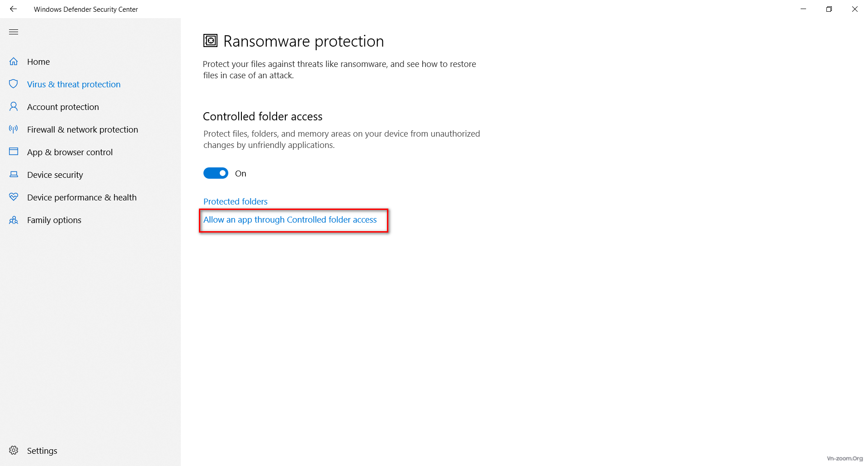Click the Ransomware protection heading icon
The image size is (868, 466).
(x=210, y=41)
